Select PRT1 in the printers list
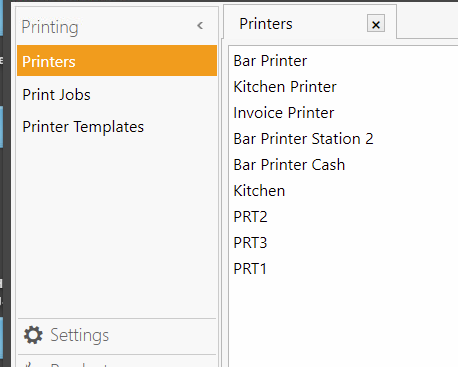Screen dimensions: 458x367 tap(250, 269)
